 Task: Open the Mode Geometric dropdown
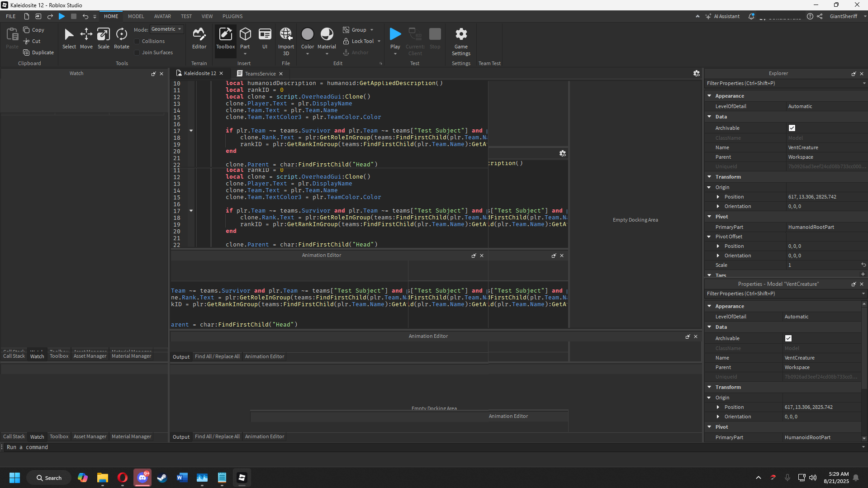[x=166, y=29]
